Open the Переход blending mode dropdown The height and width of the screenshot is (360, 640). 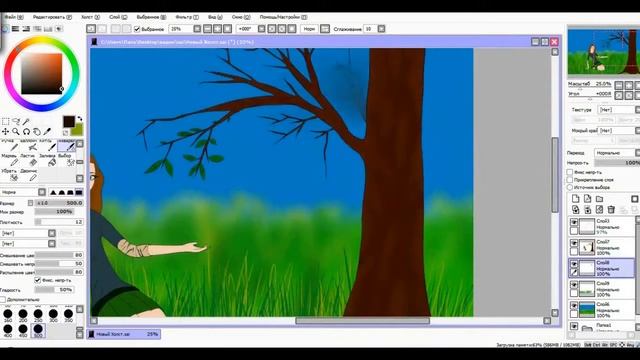(617, 153)
